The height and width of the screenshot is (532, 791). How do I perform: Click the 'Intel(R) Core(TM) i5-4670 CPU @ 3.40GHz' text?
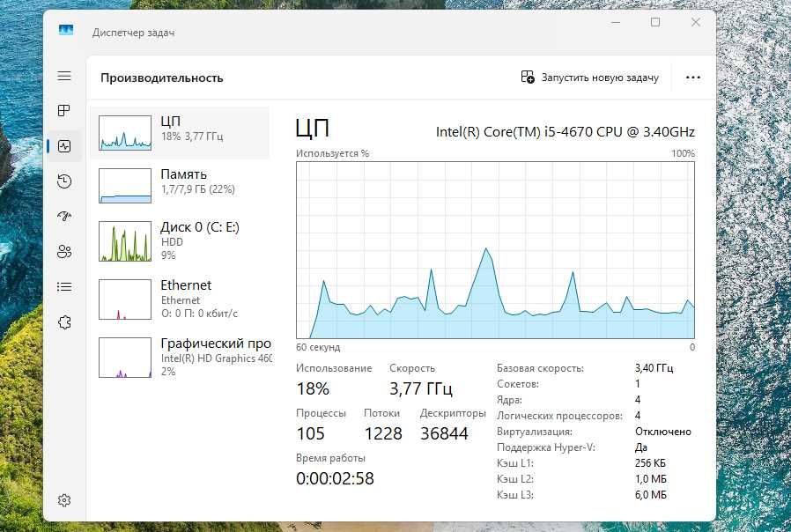pos(565,131)
